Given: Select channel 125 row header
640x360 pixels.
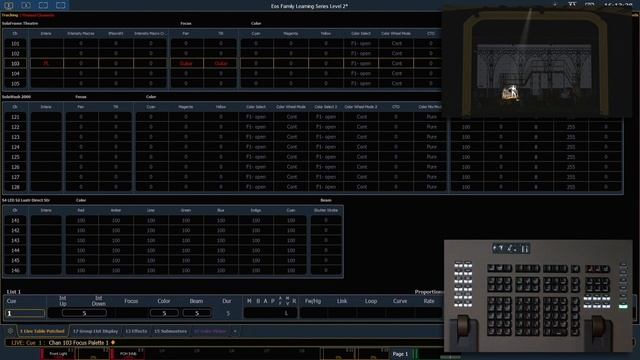Looking at the screenshot, I should pos(15,157).
